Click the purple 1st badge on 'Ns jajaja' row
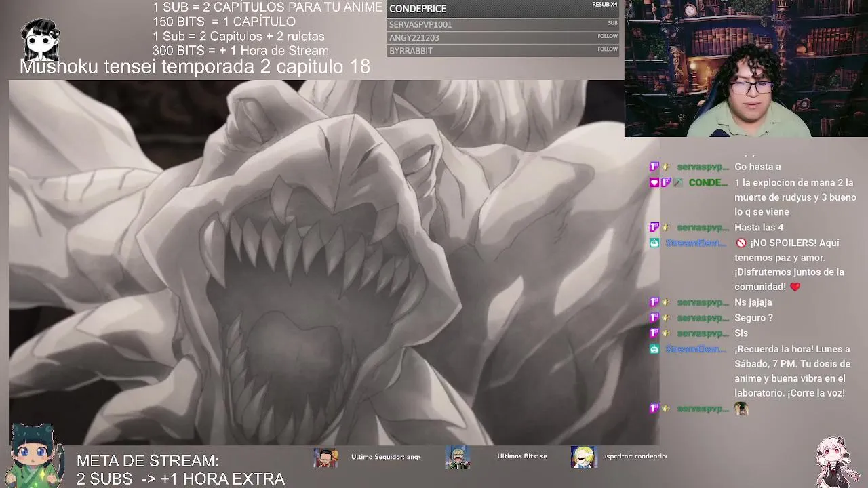The height and width of the screenshot is (488, 868). coord(654,302)
